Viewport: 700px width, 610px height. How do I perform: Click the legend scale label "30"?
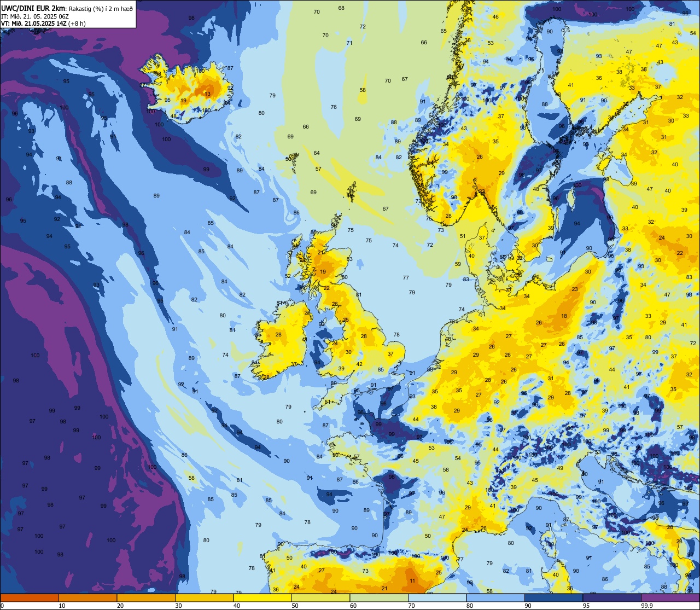click(178, 606)
